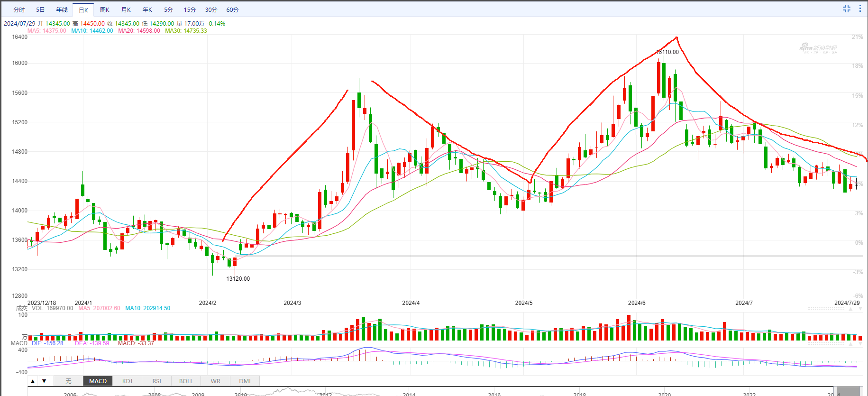The image size is (868, 396).
Task: Click the exit fullscreen icon
Action: click(x=847, y=9)
